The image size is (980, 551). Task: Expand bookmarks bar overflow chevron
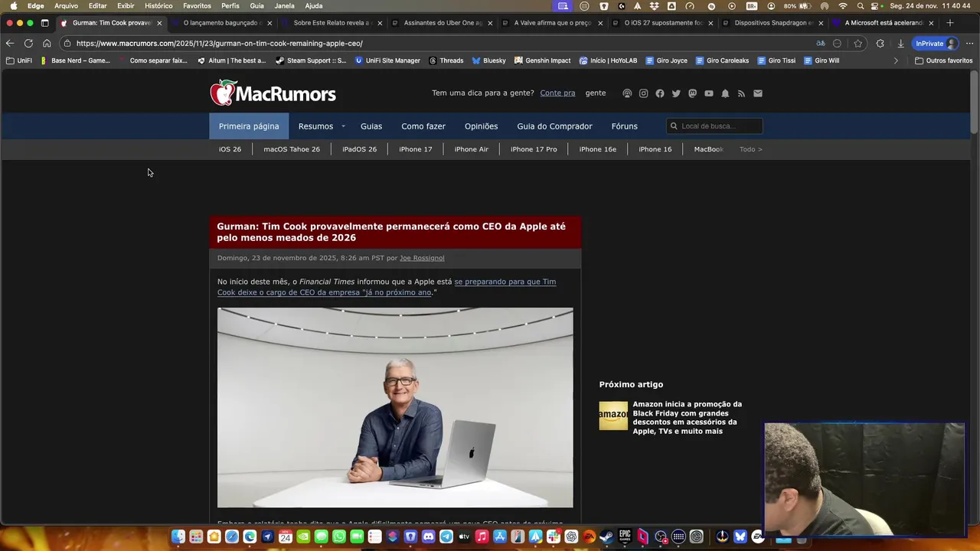click(896, 60)
